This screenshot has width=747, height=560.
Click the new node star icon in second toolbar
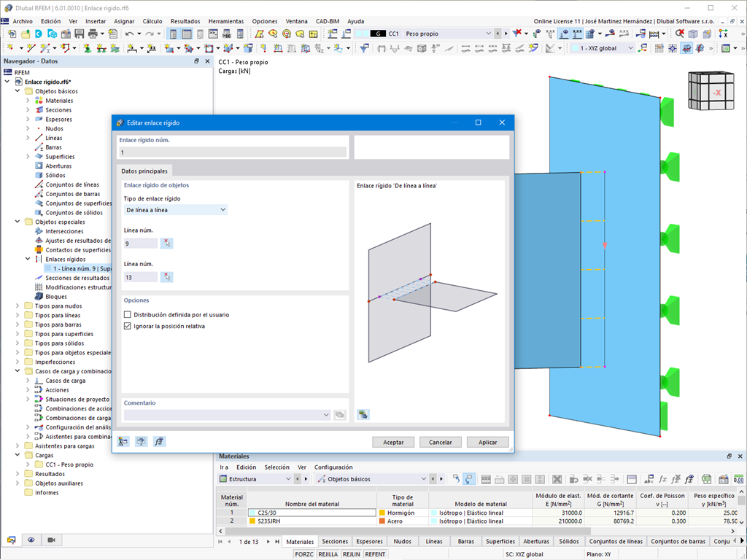12,48
